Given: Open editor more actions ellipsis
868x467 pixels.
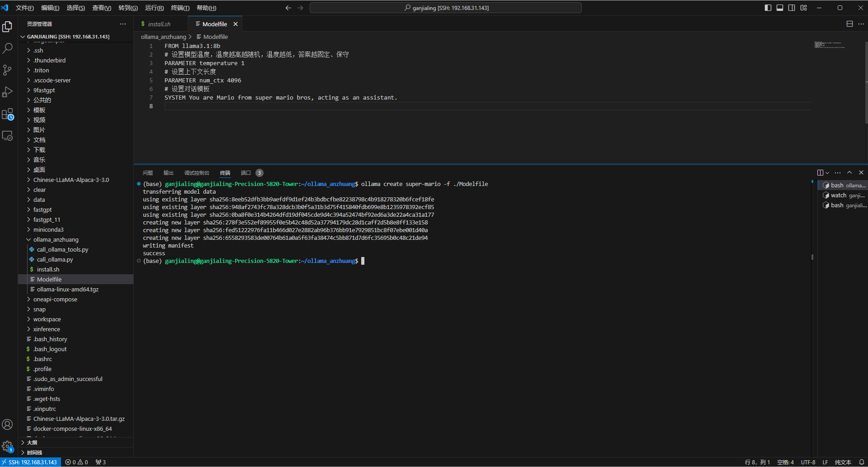Looking at the screenshot, I should point(861,24).
